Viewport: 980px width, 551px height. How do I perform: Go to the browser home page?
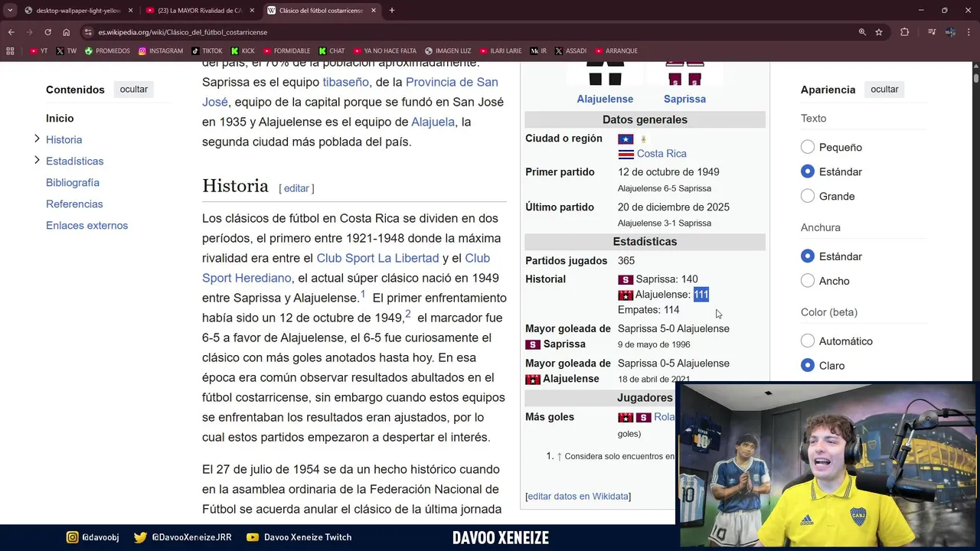point(66,32)
